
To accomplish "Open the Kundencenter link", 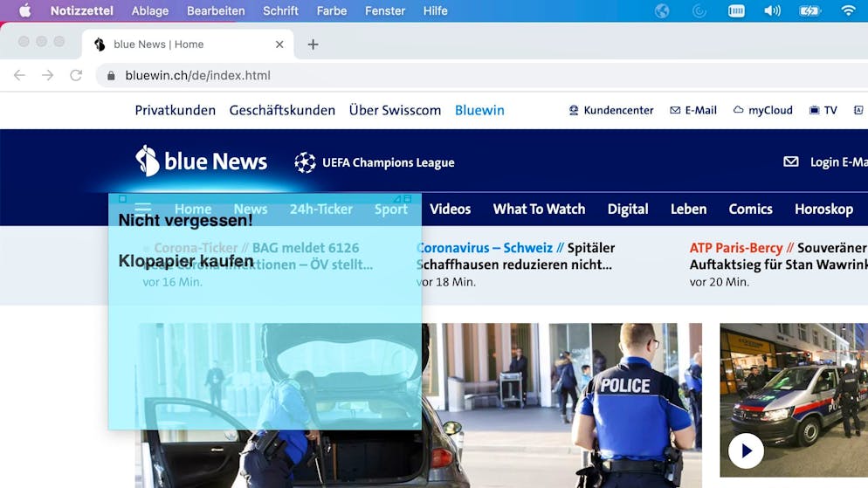I will coord(610,110).
